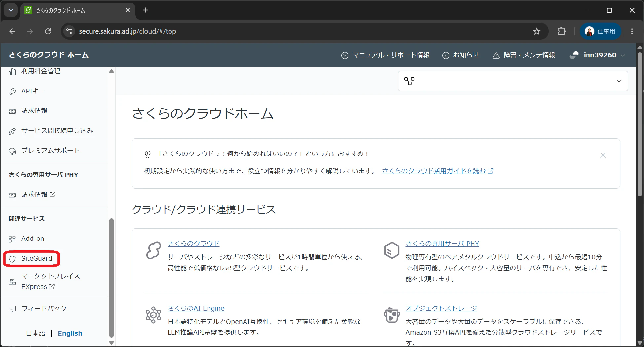
Task: Click the さくらのクラウド service logo icon
Action: pyautogui.click(x=154, y=250)
